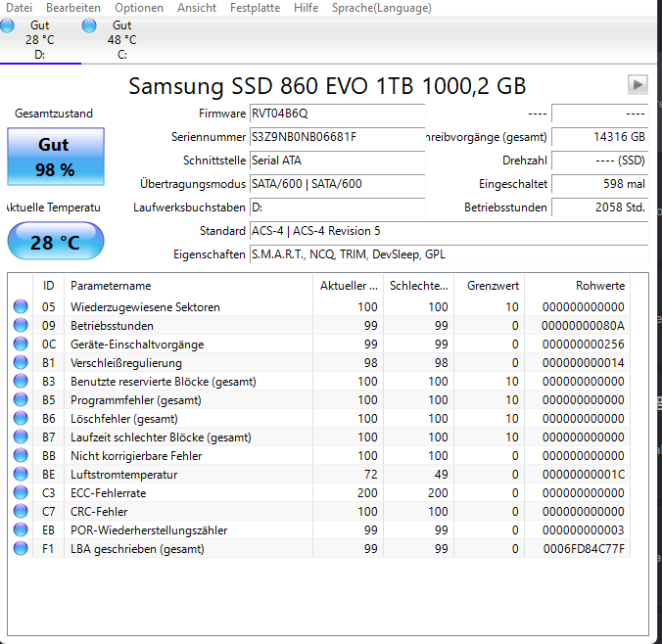Click status orb of Wiederzugewiesene Sektoren row
Viewport: 662px width, 644px height.
click(x=21, y=306)
